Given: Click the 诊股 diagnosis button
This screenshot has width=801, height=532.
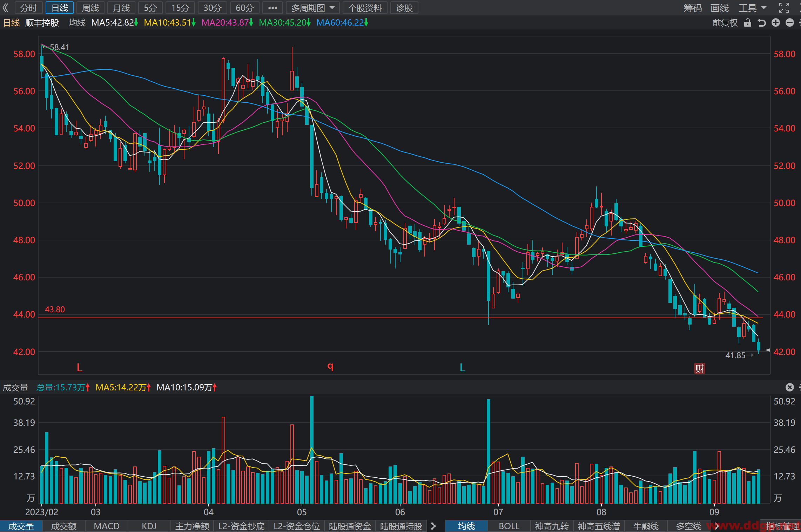Looking at the screenshot, I should click(404, 8).
